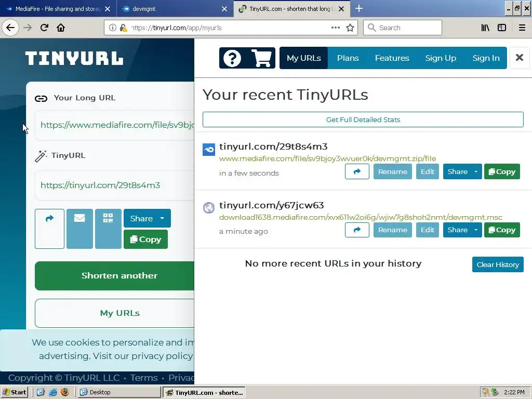Open the tinyurl.com/y67jcw63 heading link

click(x=271, y=205)
